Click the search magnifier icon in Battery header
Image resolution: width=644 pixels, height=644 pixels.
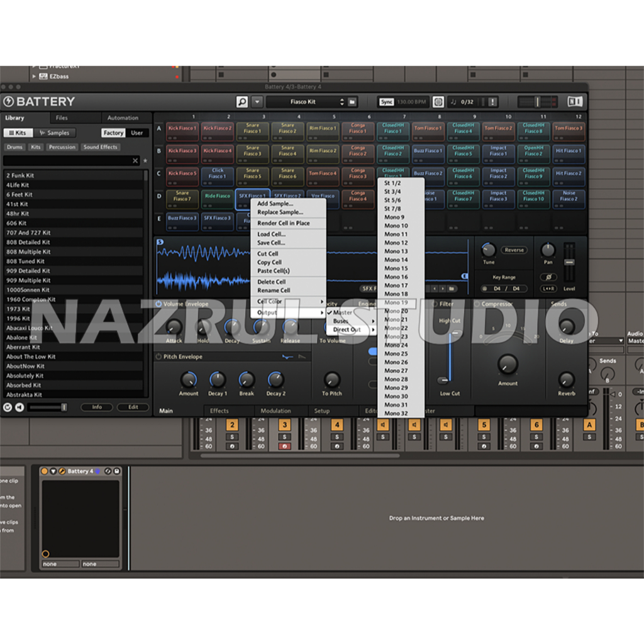pos(242,102)
